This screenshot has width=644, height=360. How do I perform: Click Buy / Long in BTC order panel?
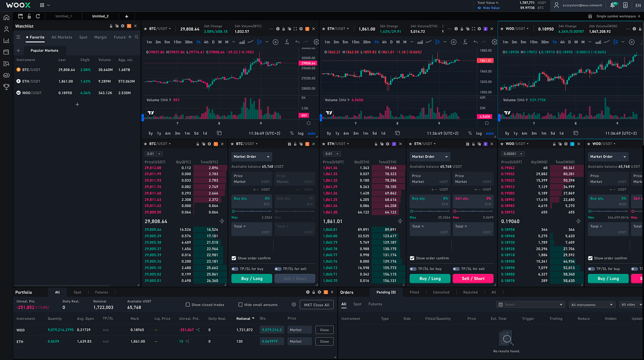click(x=252, y=279)
